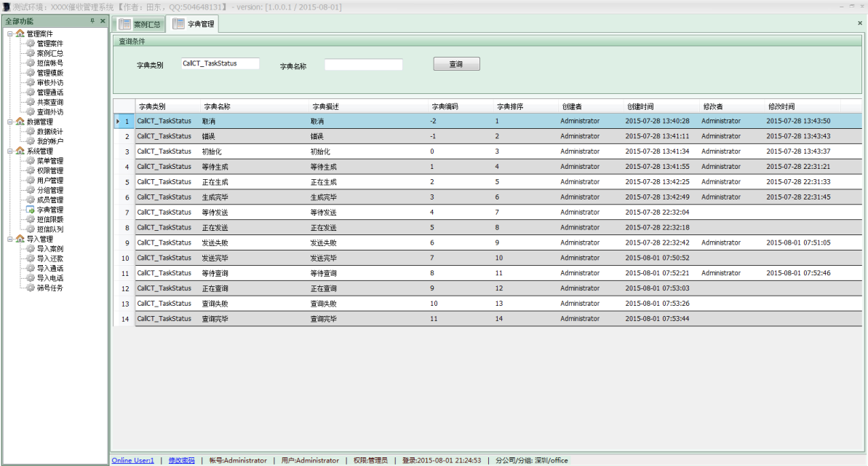Collapse the 数据管理 tree group
The width and height of the screenshot is (868, 466).
click(x=9, y=122)
